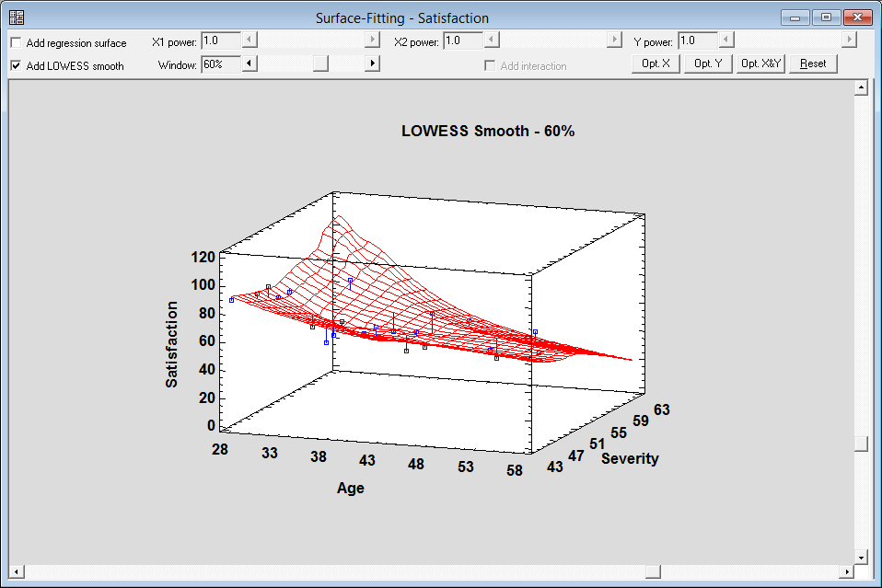Decrease Window percentage with left arrow

tap(250, 63)
